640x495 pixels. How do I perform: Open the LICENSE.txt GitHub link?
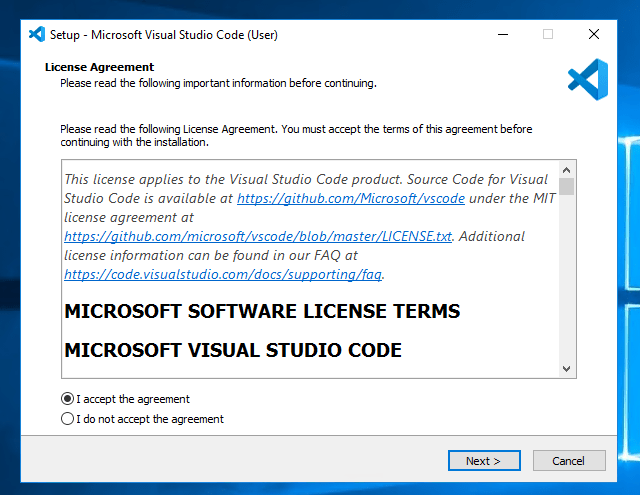click(x=258, y=236)
